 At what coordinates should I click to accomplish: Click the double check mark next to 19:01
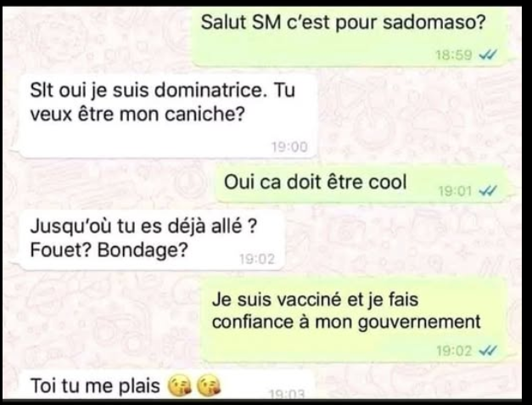[488, 191]
